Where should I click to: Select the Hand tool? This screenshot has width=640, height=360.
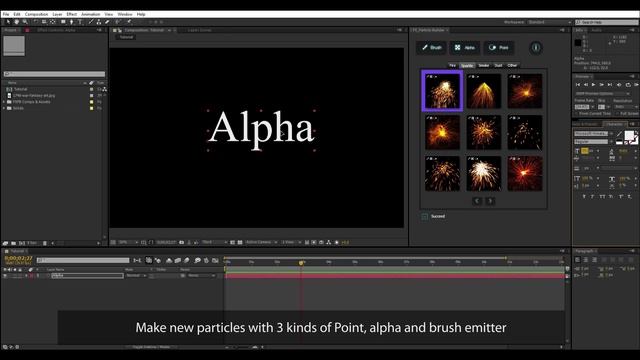pyautogui.click(x=17, y=22)
